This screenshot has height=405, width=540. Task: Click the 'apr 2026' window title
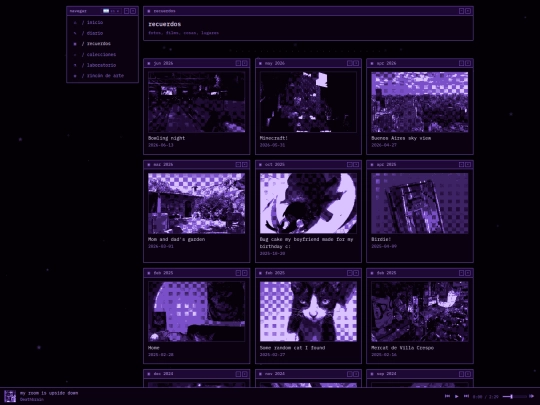(x=386, y=63)
